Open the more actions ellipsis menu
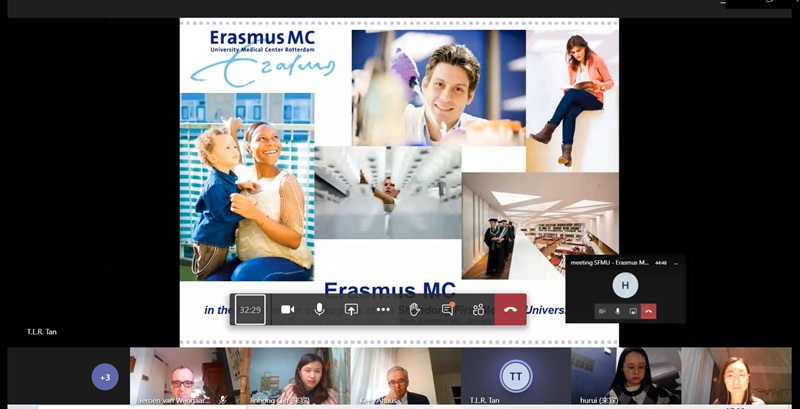This screenshot has width=800, height=409. pyautogui.click(x=383, y=310)
